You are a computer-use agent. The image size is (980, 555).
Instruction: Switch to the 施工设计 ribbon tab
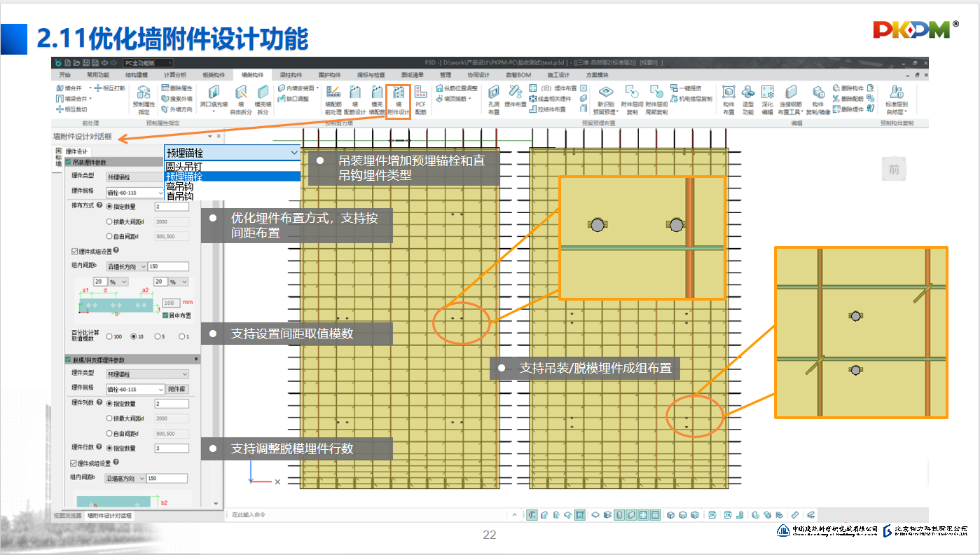click(558, 75)
